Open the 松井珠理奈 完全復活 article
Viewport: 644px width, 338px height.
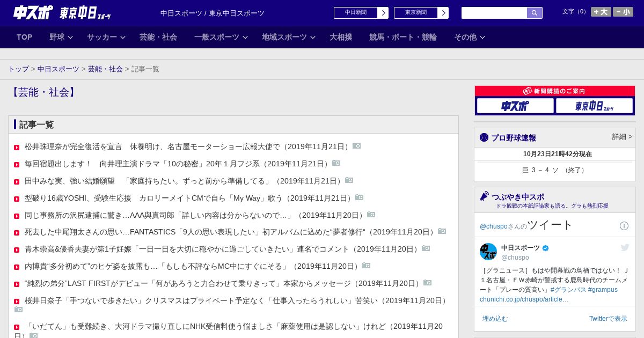click(x=187, y=146)
